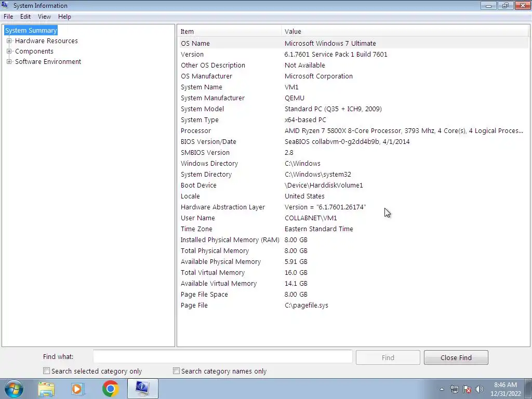Launch Windows Media Player from the taskbar
The width and height of the screenshot is (532, 399).
pos(78,389)
